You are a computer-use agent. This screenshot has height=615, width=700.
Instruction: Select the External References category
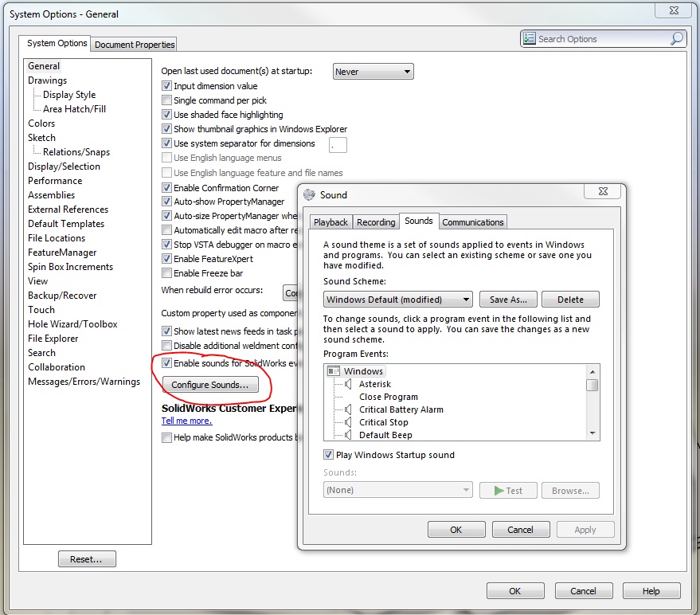68,210
